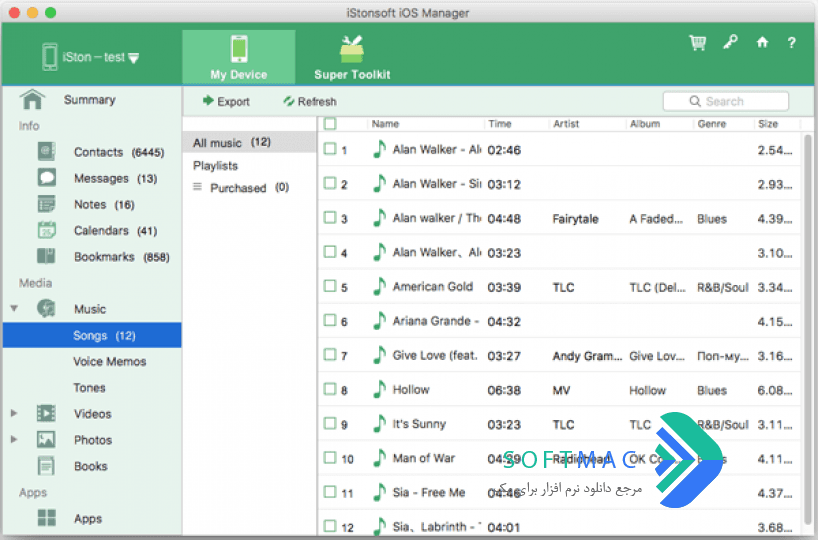Select the song Sia - Free Me
Screen dimensions: 818x540
[x=428, y=493]
